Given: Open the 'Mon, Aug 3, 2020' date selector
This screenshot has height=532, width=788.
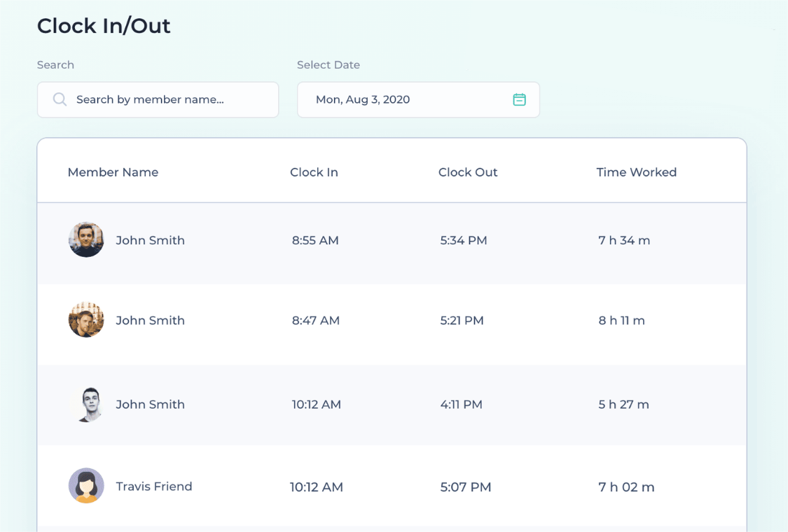Looking at the screenshot, I should pyautogui.click(x=406, y=99).
